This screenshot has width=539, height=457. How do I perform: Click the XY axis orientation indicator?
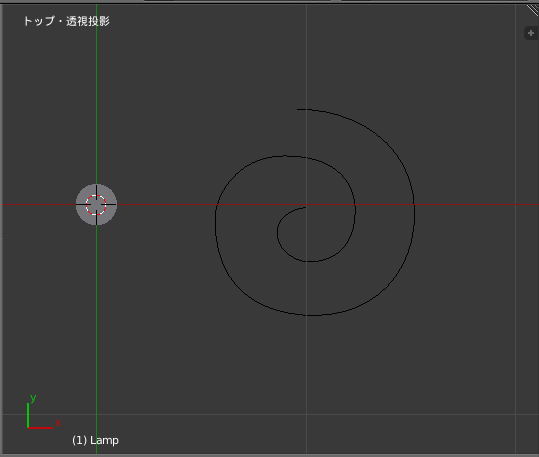click(x=44, y=412)
